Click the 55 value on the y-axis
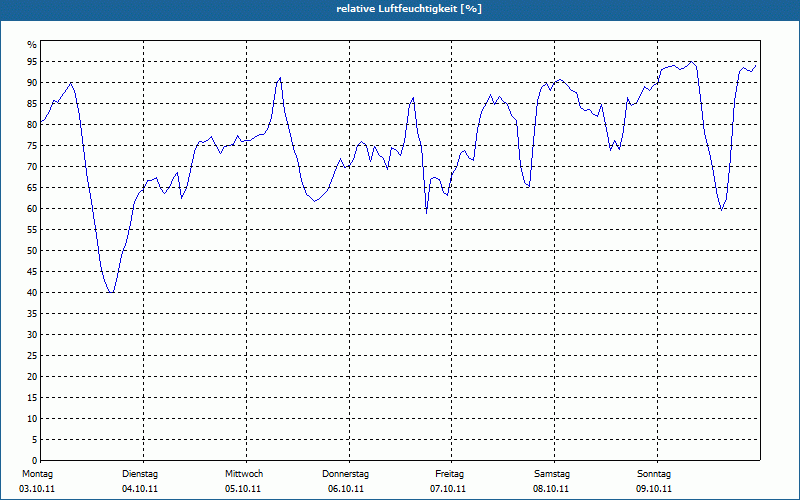The width and height of the screenshot is (800, 500). [x=32, y=230]
